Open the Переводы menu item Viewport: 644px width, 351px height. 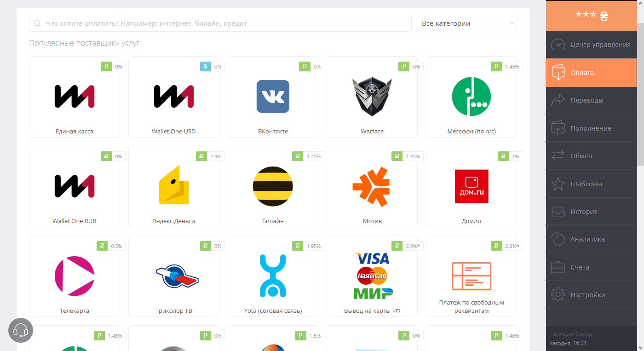click(x=592, y=100)
